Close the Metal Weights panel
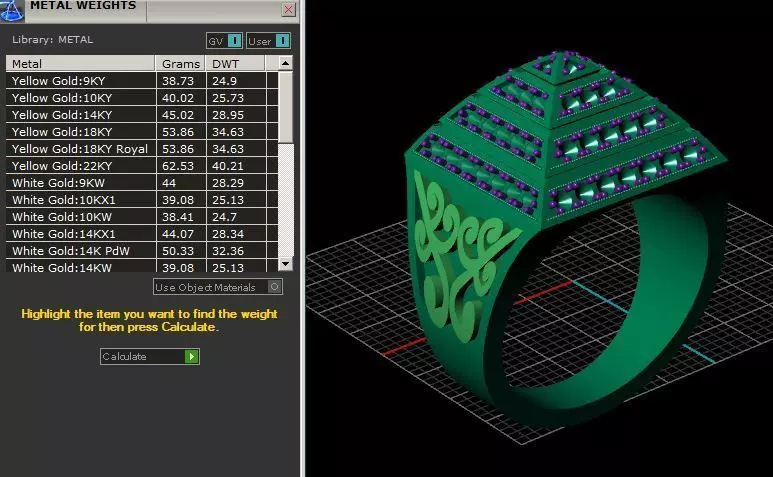 pyautogui.click(x=288, y=9)
